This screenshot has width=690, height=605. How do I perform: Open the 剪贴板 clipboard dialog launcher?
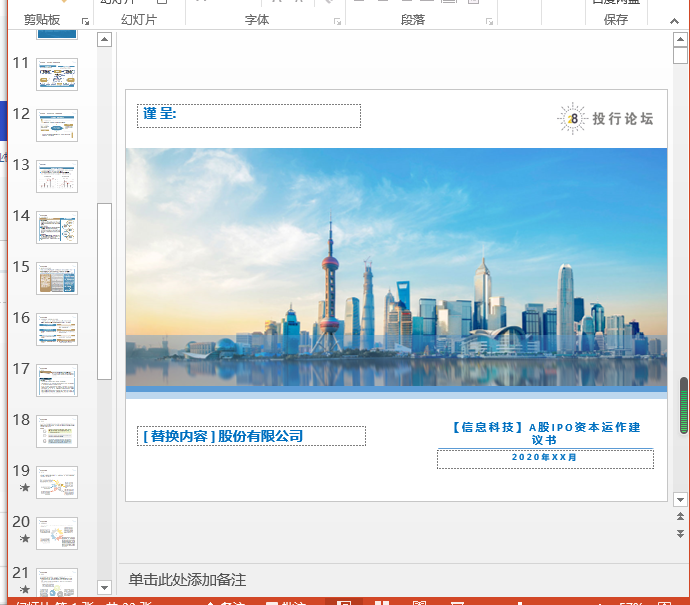click(x=85, y=22)
